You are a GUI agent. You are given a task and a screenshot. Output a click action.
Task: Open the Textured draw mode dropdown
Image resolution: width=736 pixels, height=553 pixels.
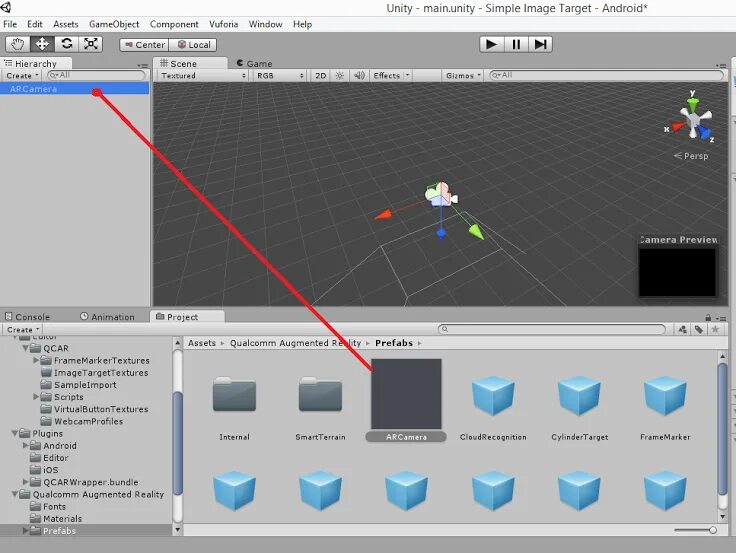tap(203, 76)
